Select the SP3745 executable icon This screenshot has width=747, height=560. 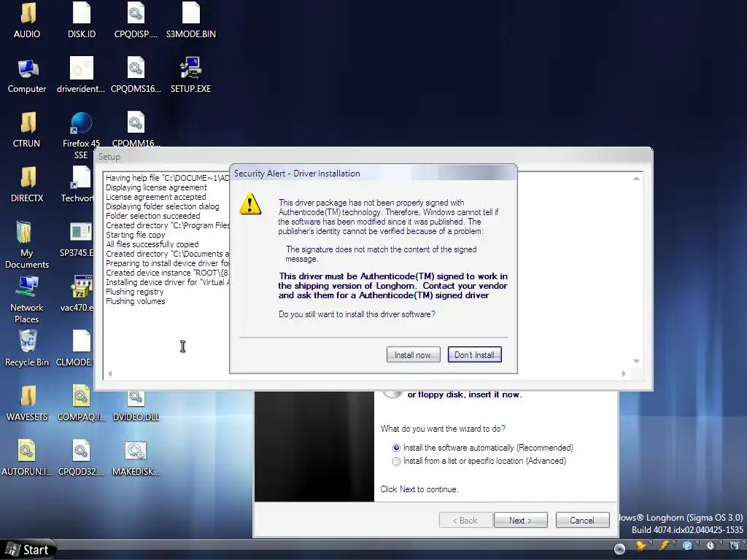(x=79, y=240)
